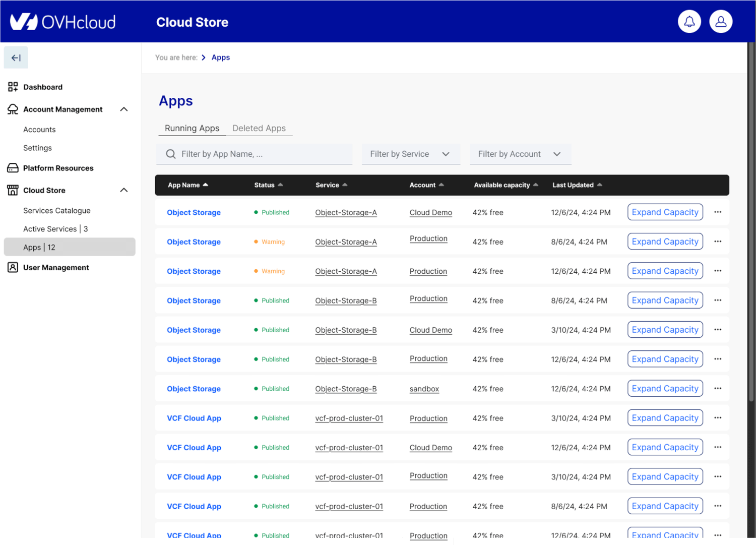Click the User Management icon in sidebar
756x545 pixels.
tap(13, 268)
